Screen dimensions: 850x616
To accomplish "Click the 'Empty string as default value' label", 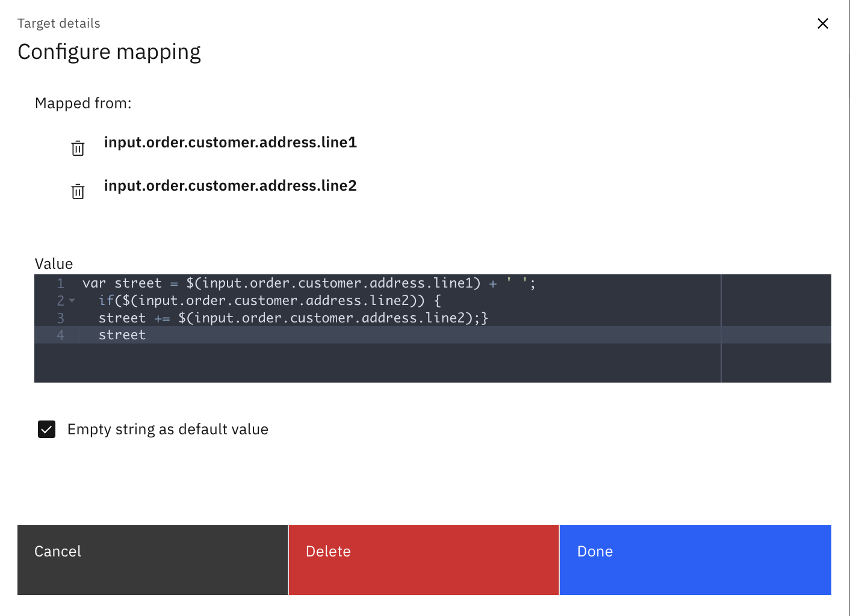I will [167, 430].
